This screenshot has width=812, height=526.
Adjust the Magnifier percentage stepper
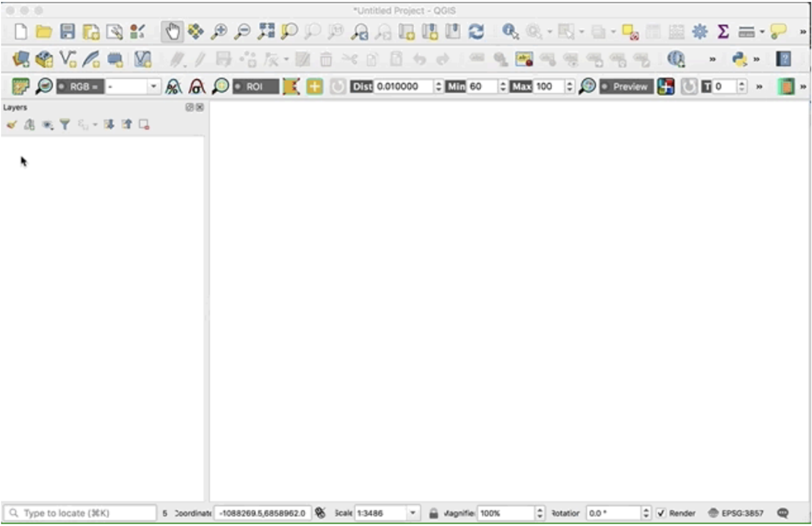coord(539,513)
